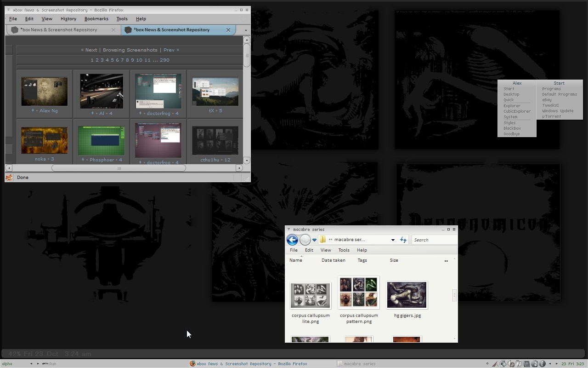
Task: Open Firefox Tools menu
Action: point(122,19)
